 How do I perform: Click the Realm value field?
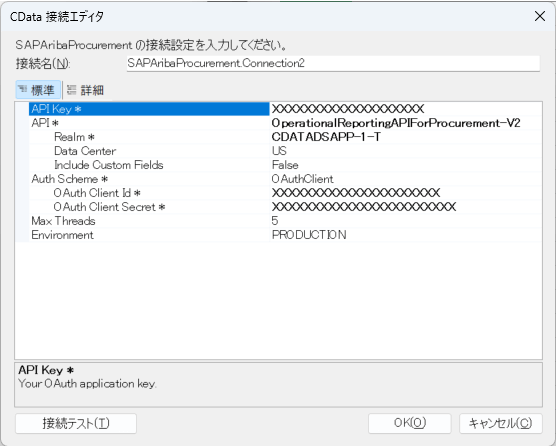click(x=406, y=137)
